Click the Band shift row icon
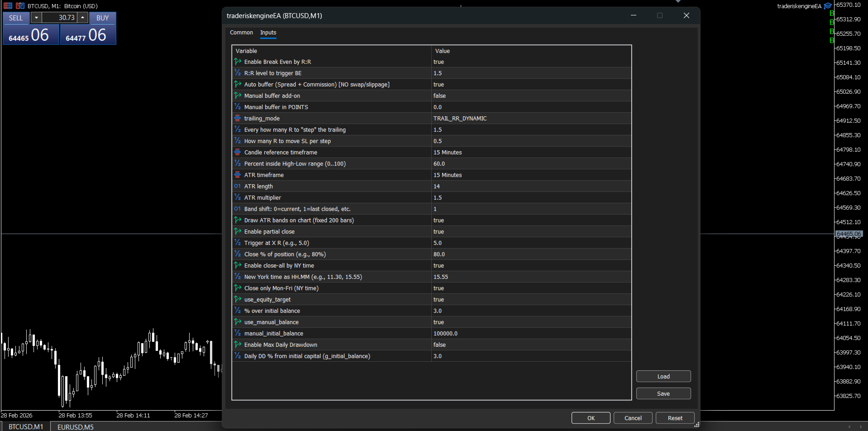868x431 pixels. click(238, 209)
